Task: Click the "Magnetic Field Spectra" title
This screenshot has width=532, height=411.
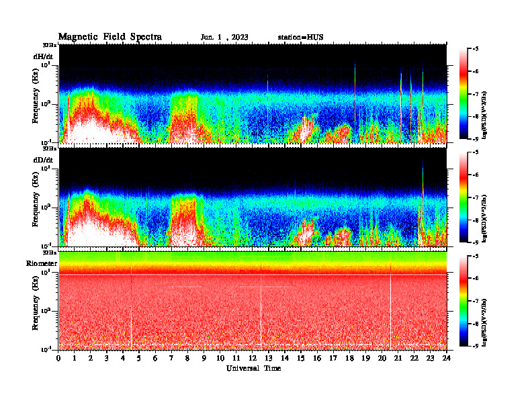Action: pos(110,37)
